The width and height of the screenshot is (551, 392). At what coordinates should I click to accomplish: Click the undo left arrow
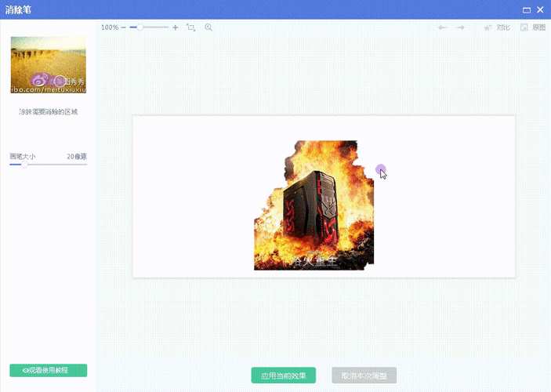[443, 27]
